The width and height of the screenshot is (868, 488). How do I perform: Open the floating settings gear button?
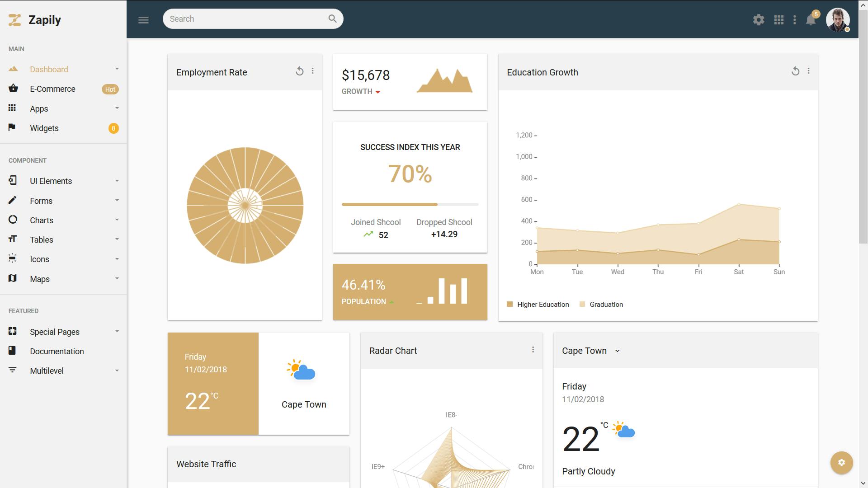[841, 463]
